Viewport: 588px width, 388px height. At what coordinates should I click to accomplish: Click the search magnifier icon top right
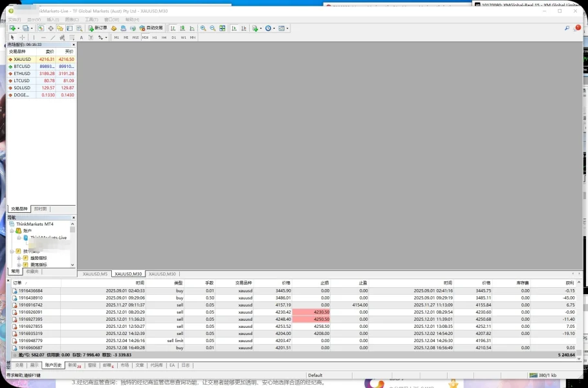tap(567, 28)
